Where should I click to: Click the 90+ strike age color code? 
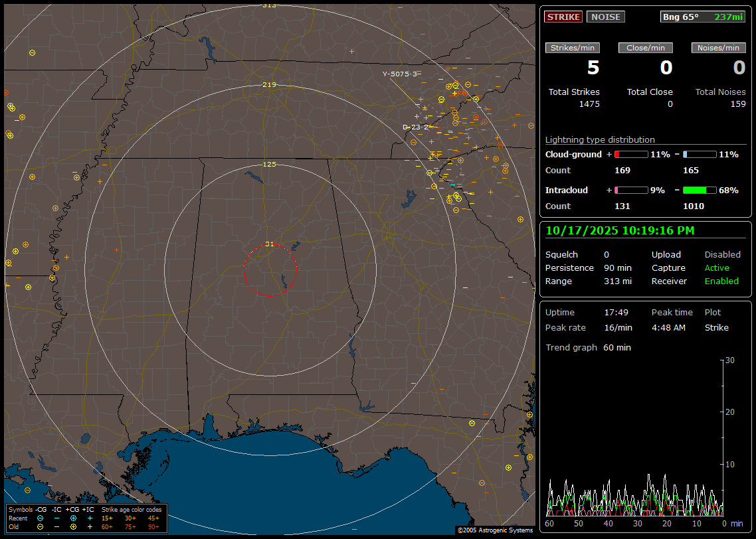(153, 526)
